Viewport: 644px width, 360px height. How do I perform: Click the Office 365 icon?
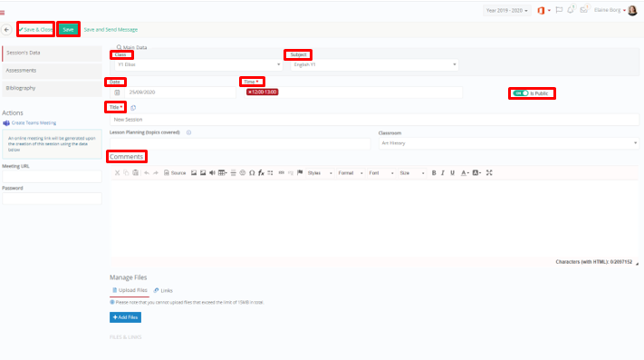point(541,10)
